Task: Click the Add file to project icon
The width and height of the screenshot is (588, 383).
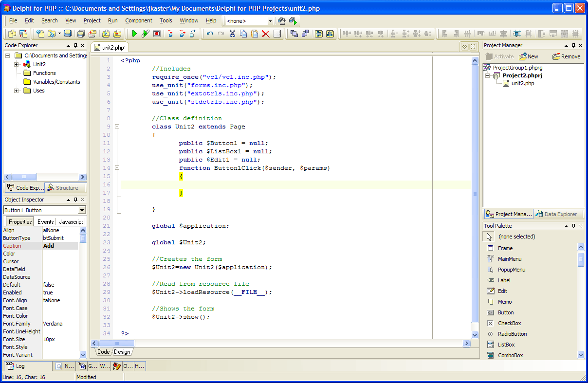Action: point(106,34)
